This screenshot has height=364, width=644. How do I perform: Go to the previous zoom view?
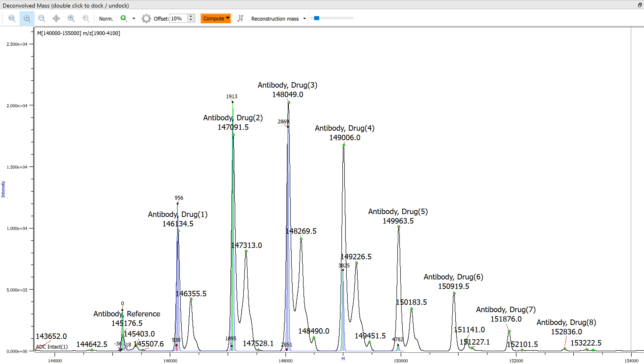tap(71, 18)
